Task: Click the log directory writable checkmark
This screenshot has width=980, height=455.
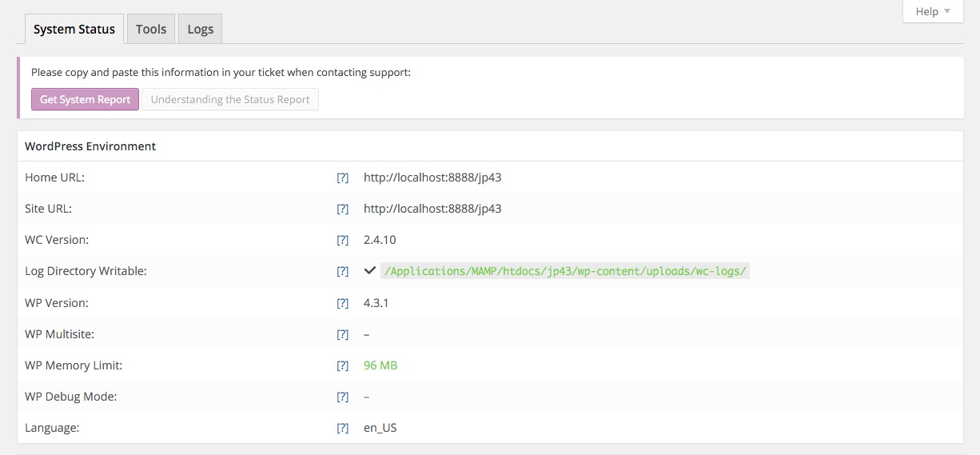Action: (x=369, y=271)
